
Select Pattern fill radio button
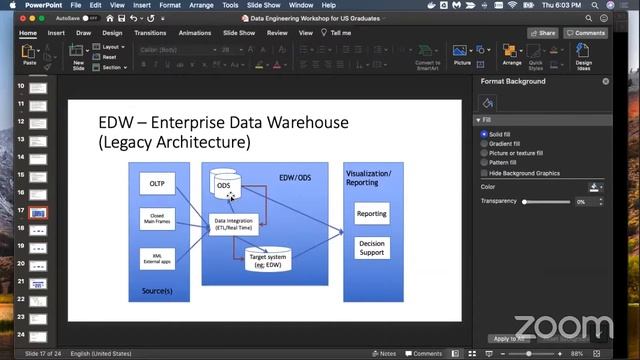click(x=484, y=162)
